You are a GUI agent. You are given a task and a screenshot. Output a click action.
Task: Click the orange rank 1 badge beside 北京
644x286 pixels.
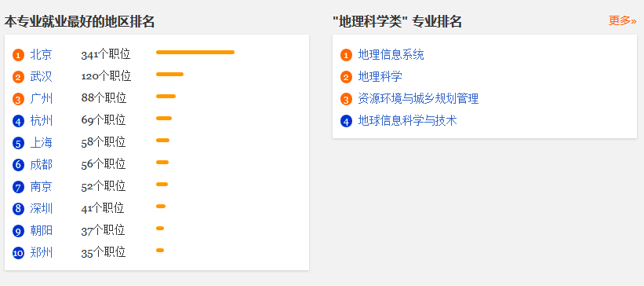(19, 55)
